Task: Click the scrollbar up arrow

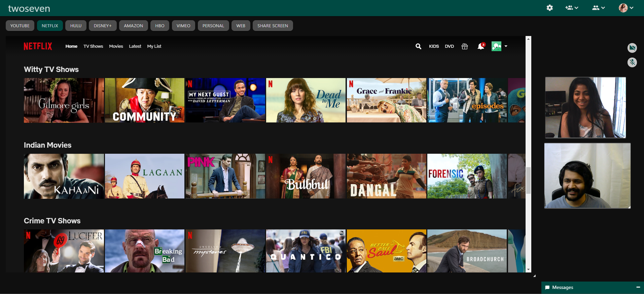Action: [528, 39]
